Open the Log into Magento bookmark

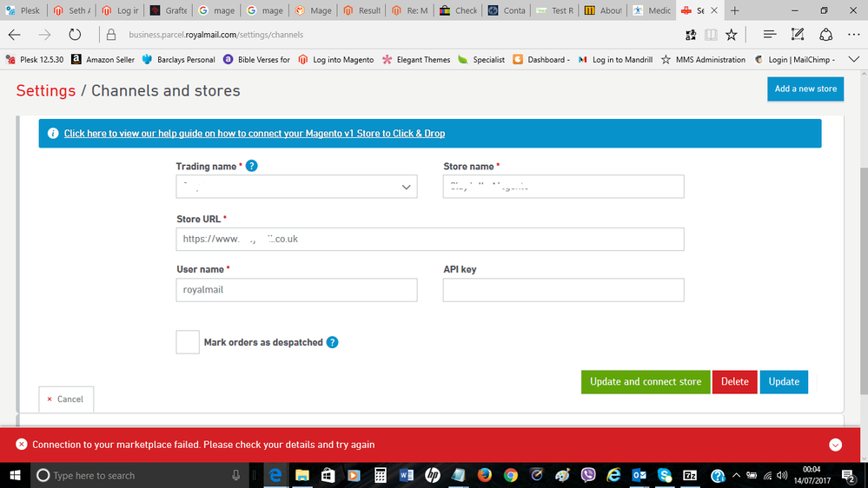click(336, 59)
